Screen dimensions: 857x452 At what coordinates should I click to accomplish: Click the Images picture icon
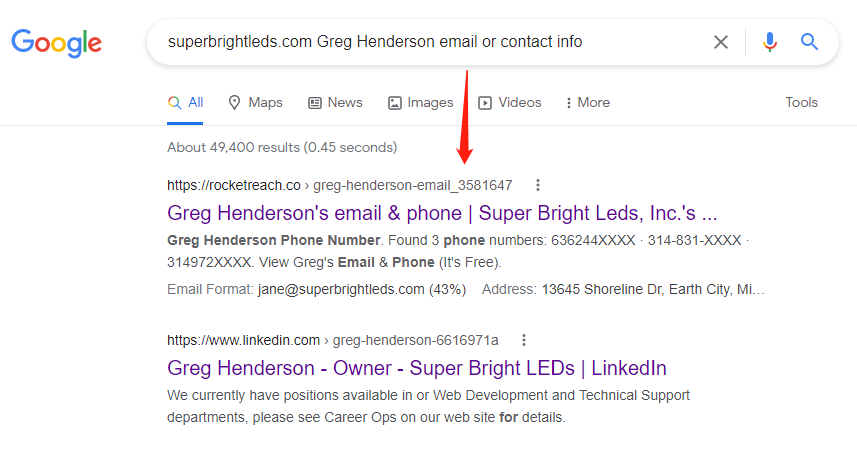point(395,103)
